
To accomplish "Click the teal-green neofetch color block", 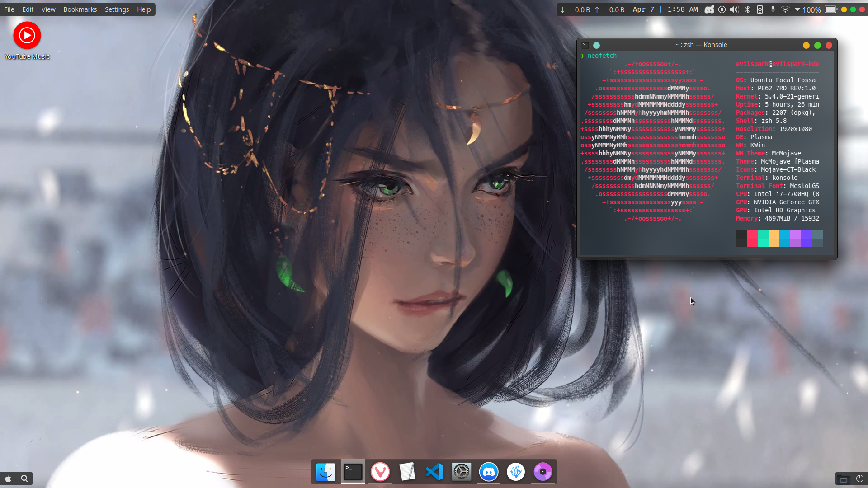I will 763,239.
